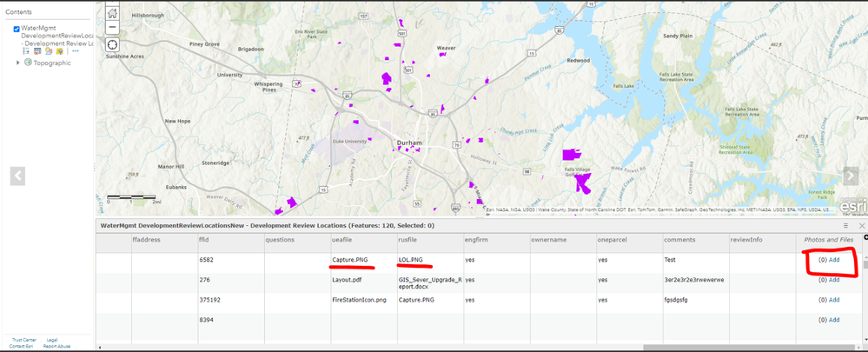
Task: Open the table options menu icon
Action: (x=846, y=226)
